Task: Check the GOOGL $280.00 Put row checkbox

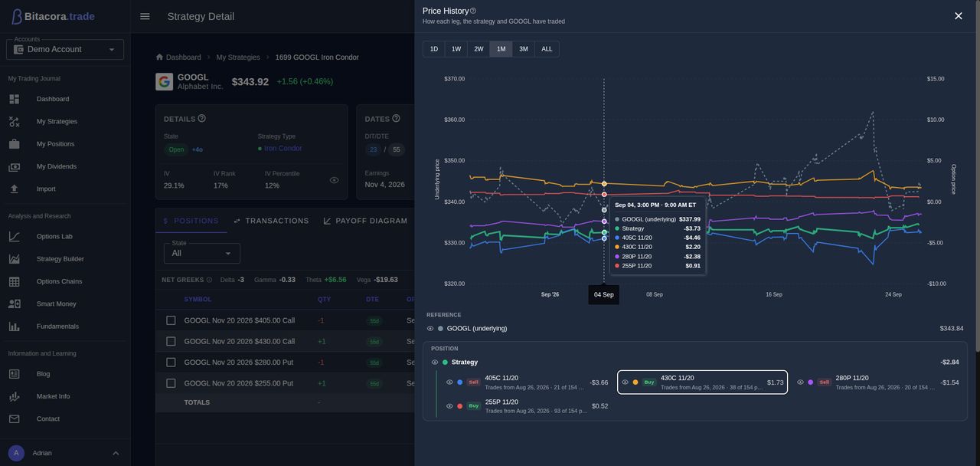Action: pyautogui.click(x=171, y=363)
